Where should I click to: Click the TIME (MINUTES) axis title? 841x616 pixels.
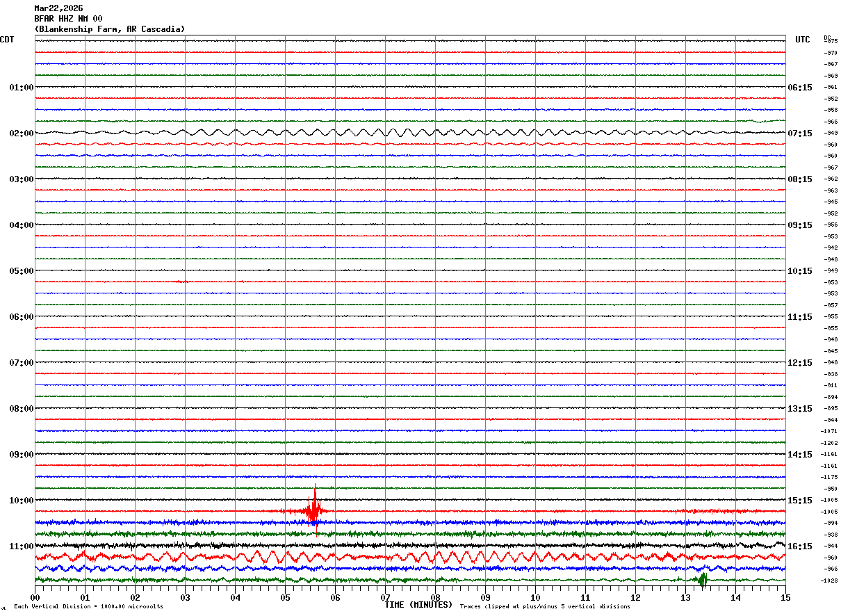(x=418, y=605)
